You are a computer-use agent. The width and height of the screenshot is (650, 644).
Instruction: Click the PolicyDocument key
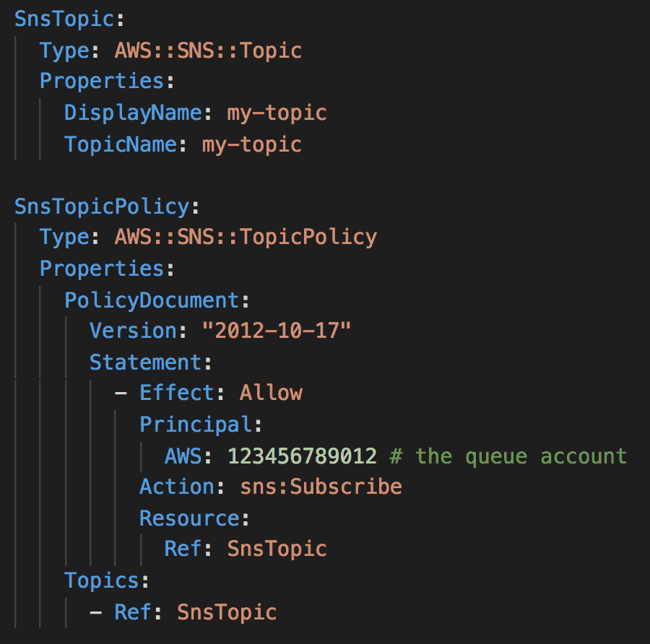pyautogui.click(x=152, y=300)
